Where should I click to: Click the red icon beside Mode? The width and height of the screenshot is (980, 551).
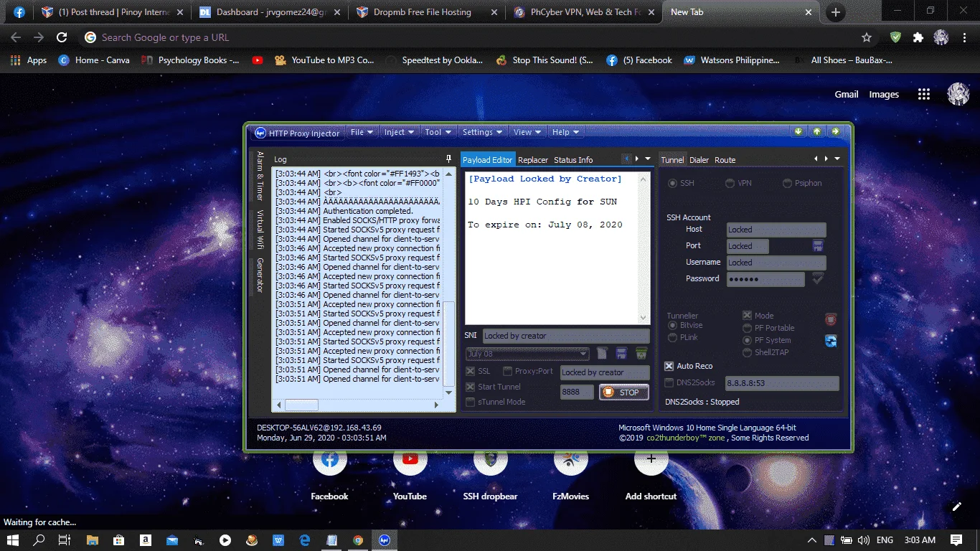[x=831, y=319]
